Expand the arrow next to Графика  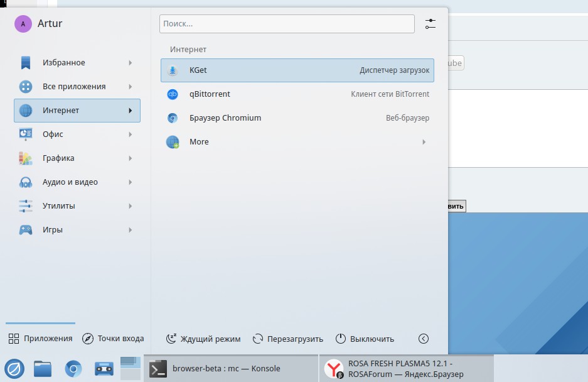click(x=130, y=158)
